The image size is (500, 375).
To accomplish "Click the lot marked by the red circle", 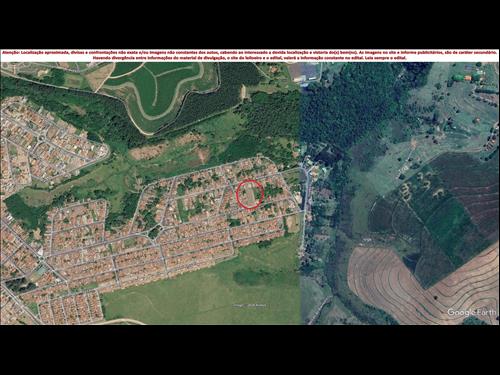I will click(x=250, y=194).
